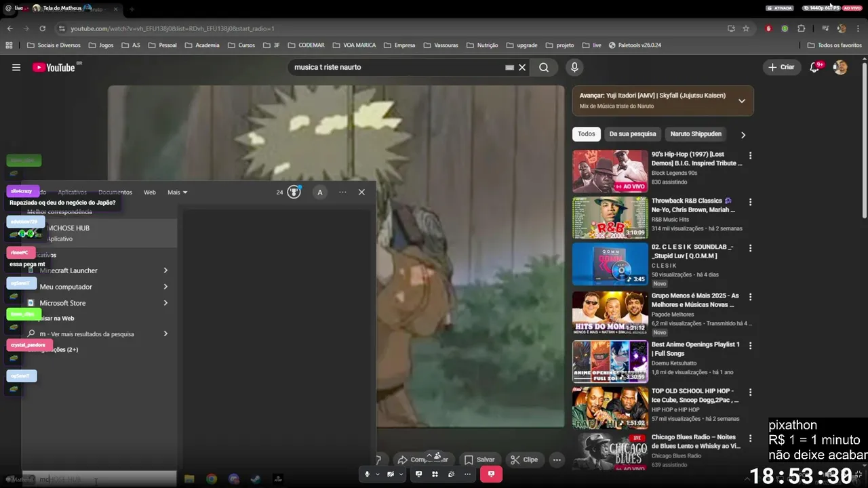Reload the page with the refresh icon

tap(42, 28)
